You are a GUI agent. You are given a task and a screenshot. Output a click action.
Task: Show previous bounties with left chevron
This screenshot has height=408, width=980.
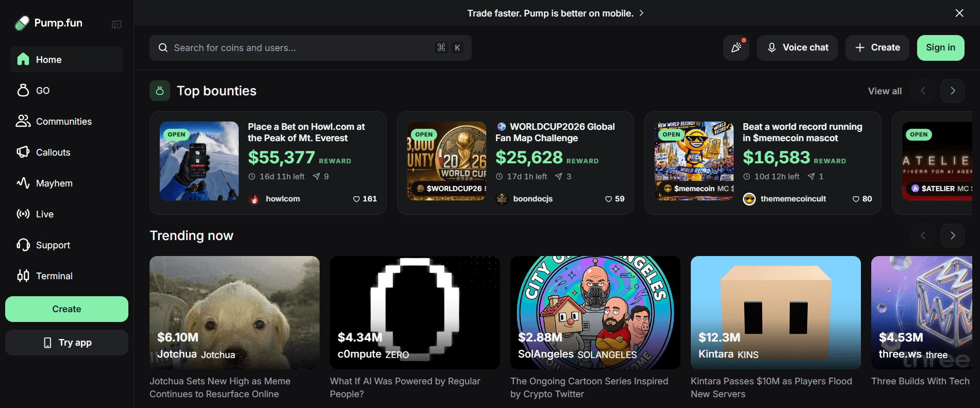(923, 91)
